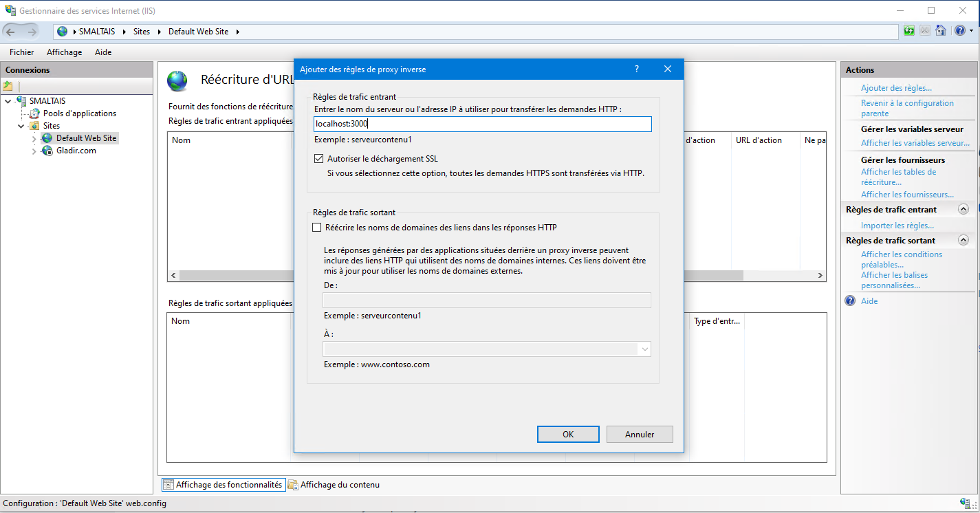Click the Gladir.com site globe icon

47,151
